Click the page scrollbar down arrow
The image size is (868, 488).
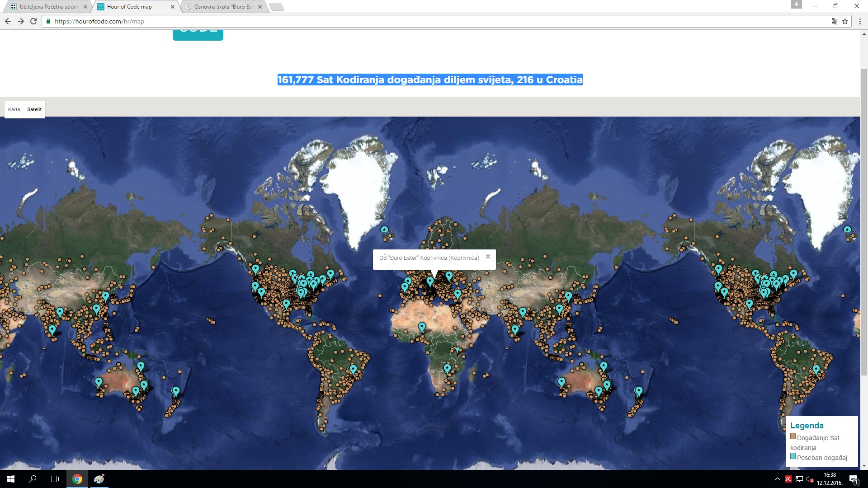tap(864, 466)
